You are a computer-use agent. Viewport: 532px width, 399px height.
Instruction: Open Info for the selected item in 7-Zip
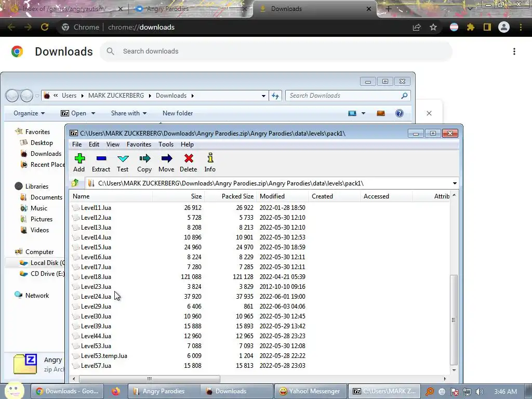coord(210,163)
